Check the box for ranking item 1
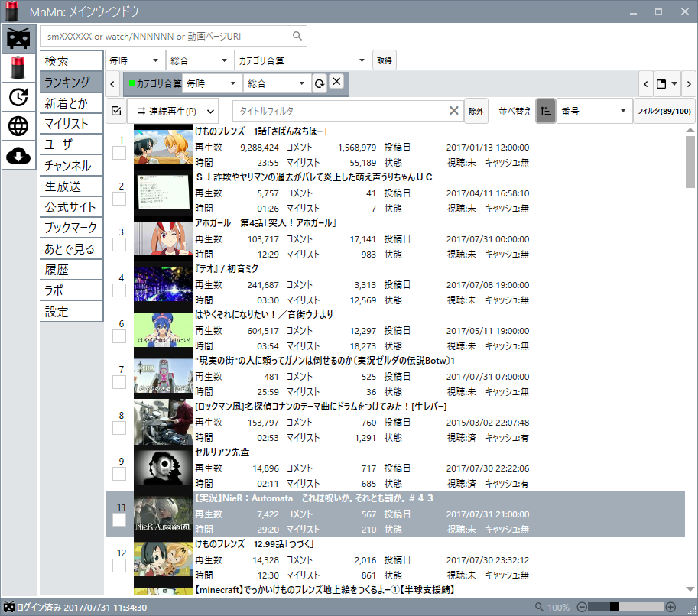This screenshot has width=698, height=616. point(118,153)
